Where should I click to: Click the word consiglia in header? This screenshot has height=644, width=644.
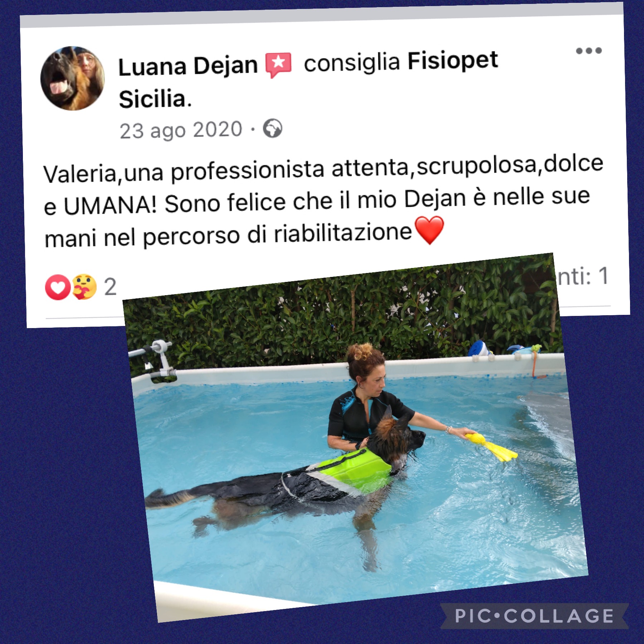[x=352, y=62]
